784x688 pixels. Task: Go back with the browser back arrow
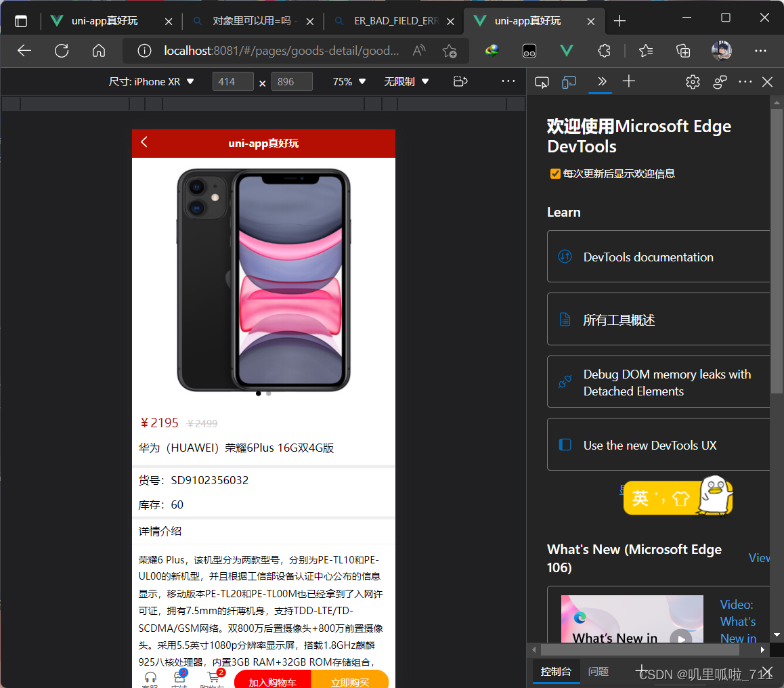(x=24, y=51)
